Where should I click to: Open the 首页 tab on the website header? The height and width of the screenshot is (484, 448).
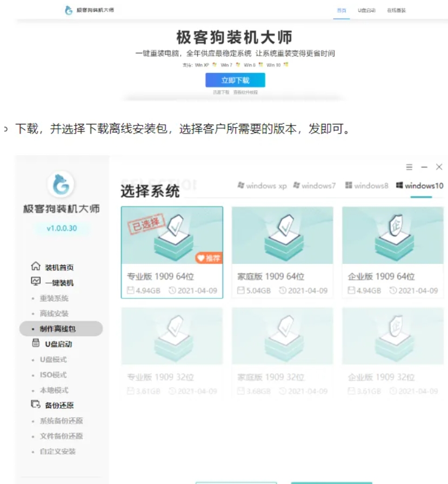pyautogui.click(x=341, y=10)
